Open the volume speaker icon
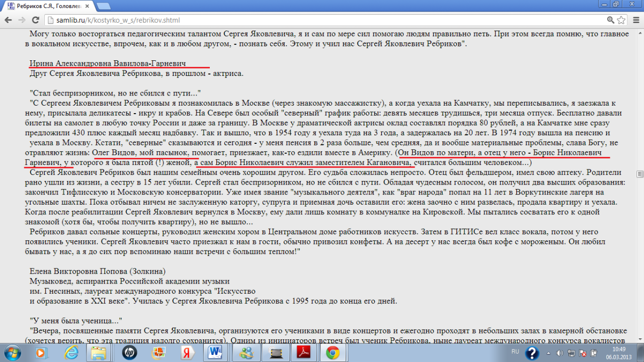Viewport: 644px width, 362px height. pyautogui.click(x=559, y=353)
